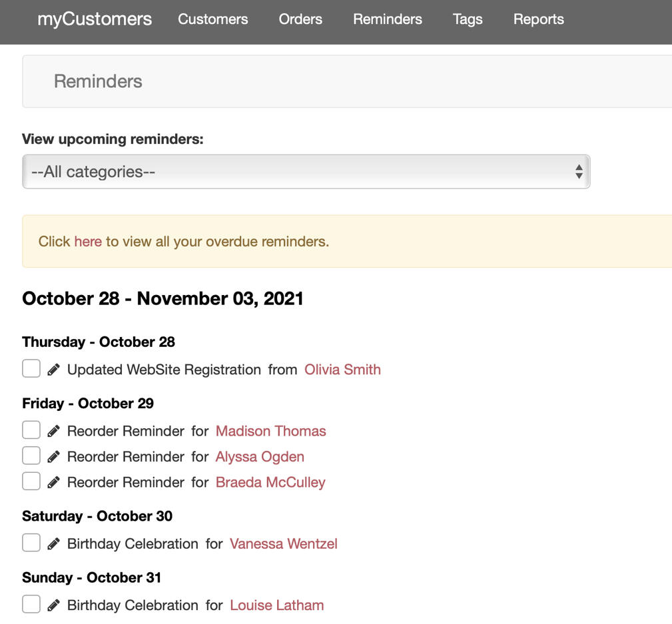
Task: Go to the Orders page
Action: click(300, 19)
